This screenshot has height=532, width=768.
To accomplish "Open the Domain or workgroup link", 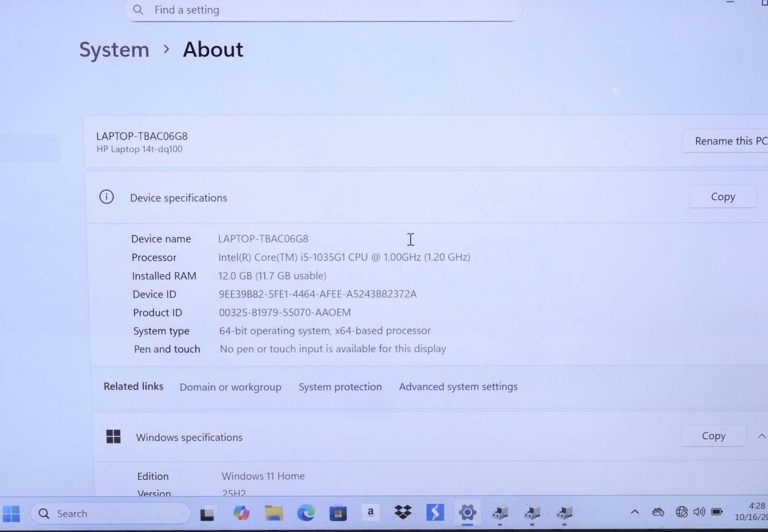I will (x=230, y=387).
